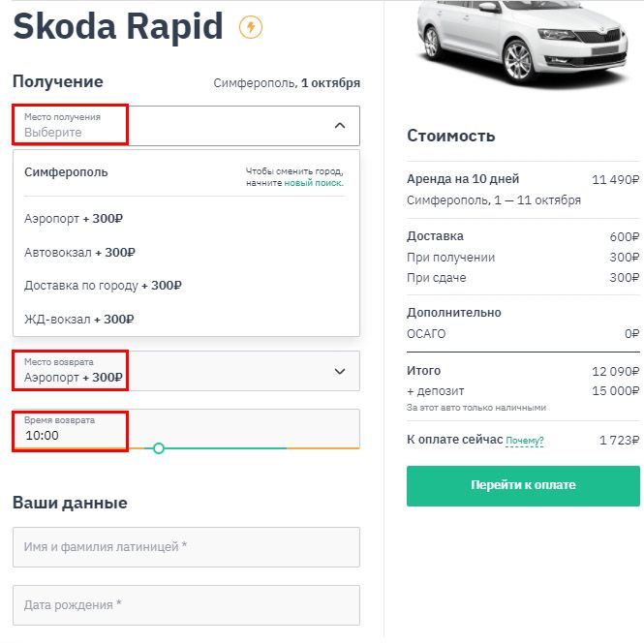Click the orange end of the time slider track
644x644 pixels.
tap(324, 448)
